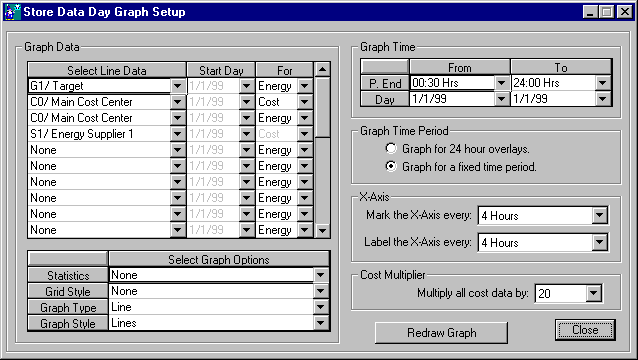638x360 pixels.
Task: Close window using title bar X button
Action: [624, 11]
